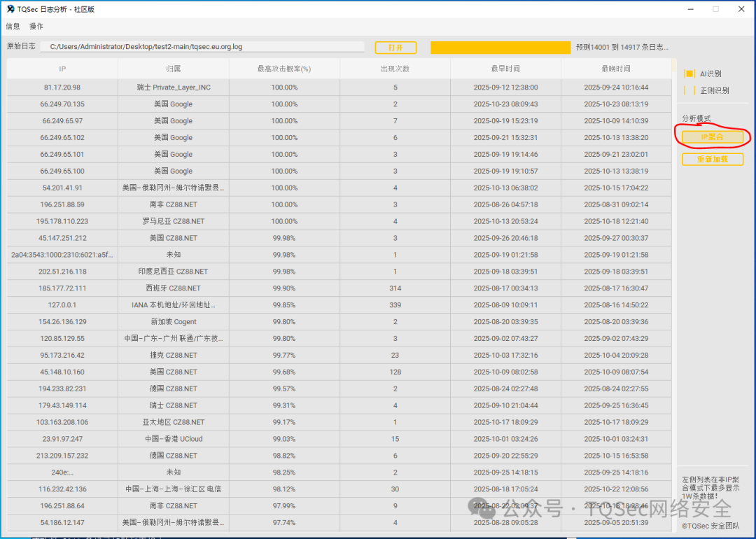Sort by the 最早时间 column header

(505, 69)
